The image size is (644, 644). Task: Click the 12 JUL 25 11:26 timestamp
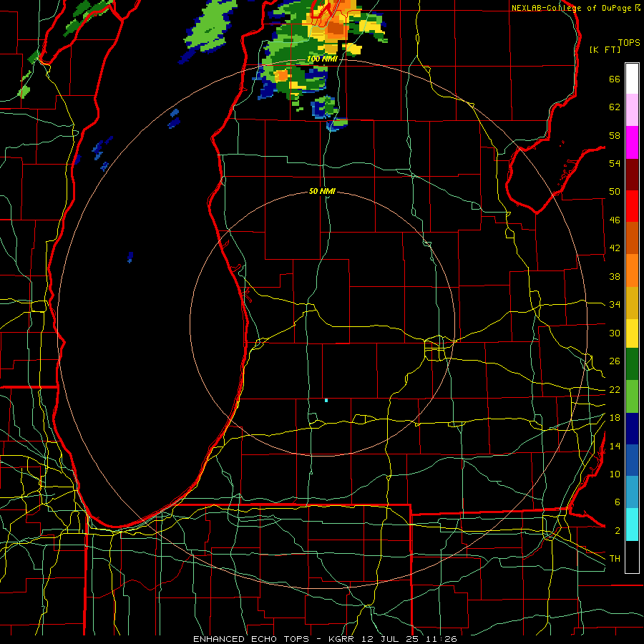pyautogui.click(x=409, y=639)
